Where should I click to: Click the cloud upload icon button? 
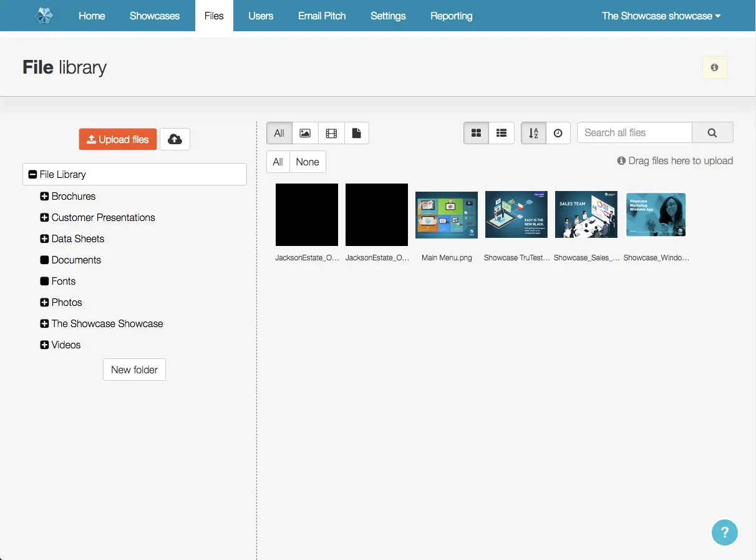175,139
